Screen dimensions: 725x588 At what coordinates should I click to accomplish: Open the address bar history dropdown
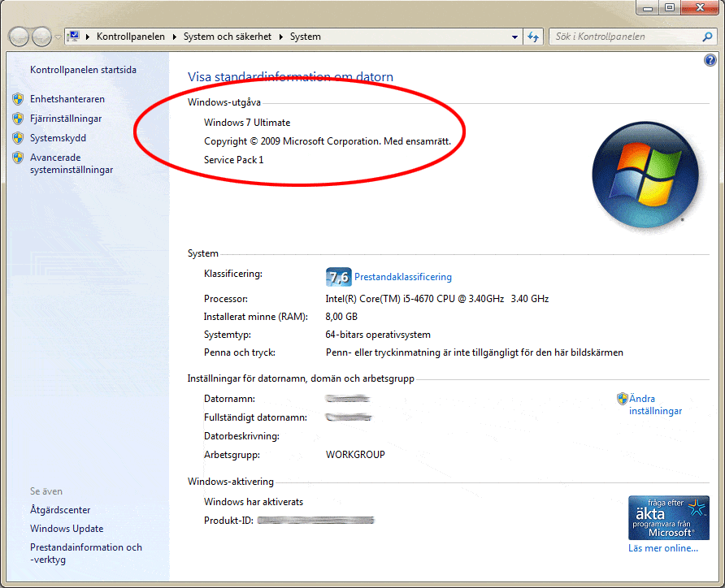[514, 37]
